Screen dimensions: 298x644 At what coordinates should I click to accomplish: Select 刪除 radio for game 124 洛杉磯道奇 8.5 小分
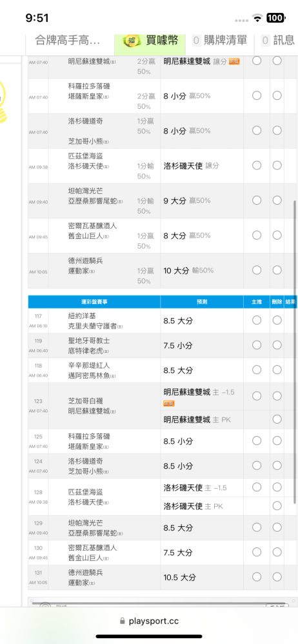[x=277, y=466]
